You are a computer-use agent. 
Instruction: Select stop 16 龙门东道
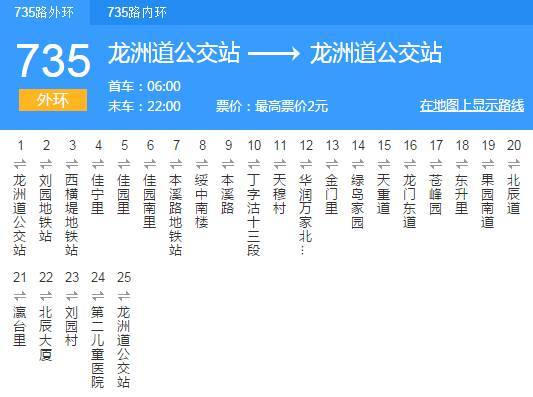tap(410, 201)
